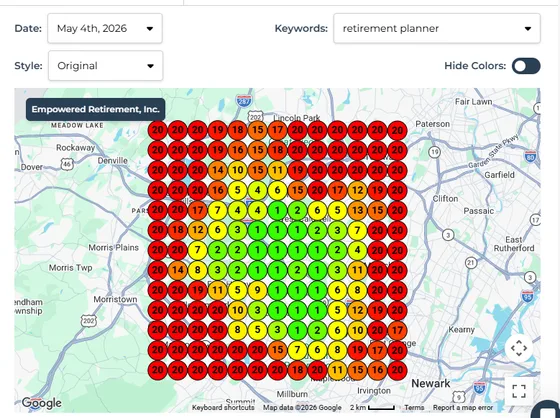
Task: Click the East Rutherford map label
Action: [x=514, y=244]
